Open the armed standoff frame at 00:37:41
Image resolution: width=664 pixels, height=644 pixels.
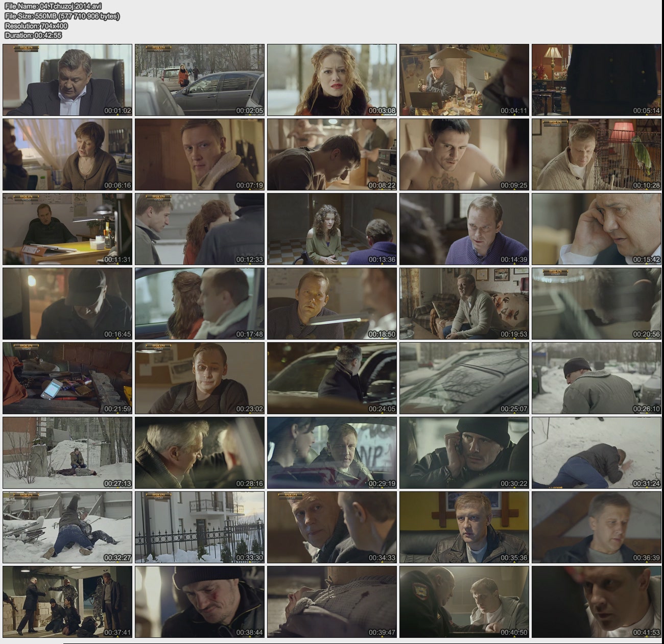pos(67,602)
